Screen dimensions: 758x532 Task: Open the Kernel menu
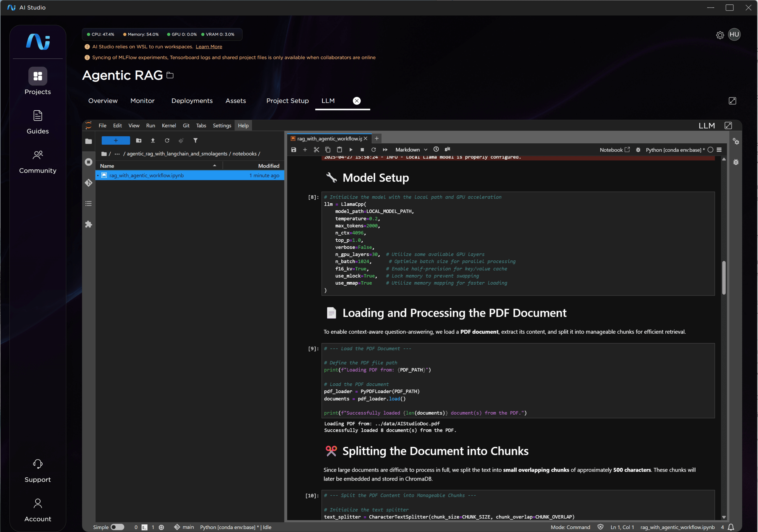pyautogui.click(x=169, y=125)
